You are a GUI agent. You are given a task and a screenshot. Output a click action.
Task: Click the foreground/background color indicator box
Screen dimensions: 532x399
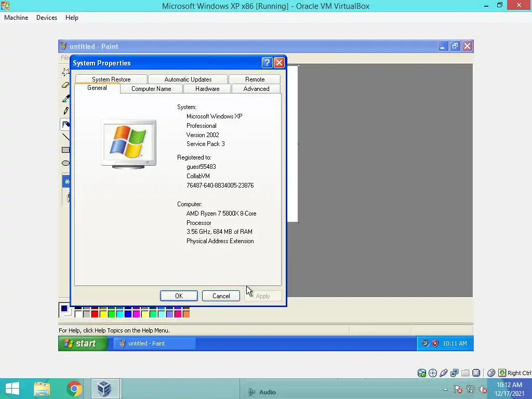point(65,310)
